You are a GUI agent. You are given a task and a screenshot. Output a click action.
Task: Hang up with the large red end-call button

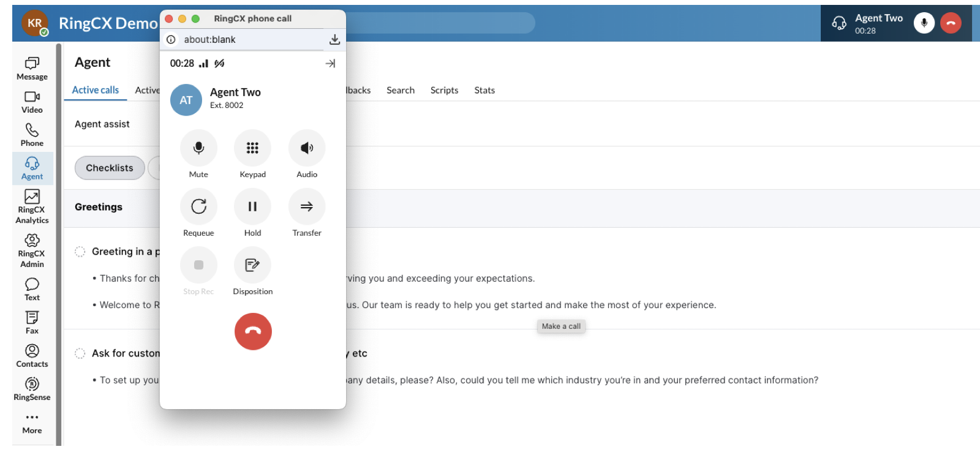pyautogui.click(x=253, y=331)
